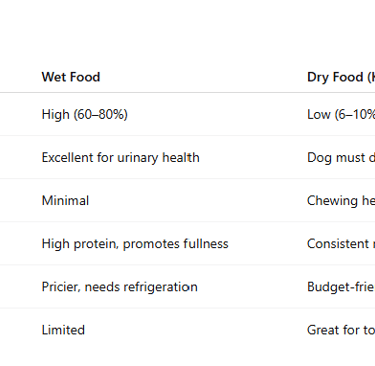Viewport: 375px width, 366px height.
Task: Select the Low (6–10% cell text
Action: [341, 114]
